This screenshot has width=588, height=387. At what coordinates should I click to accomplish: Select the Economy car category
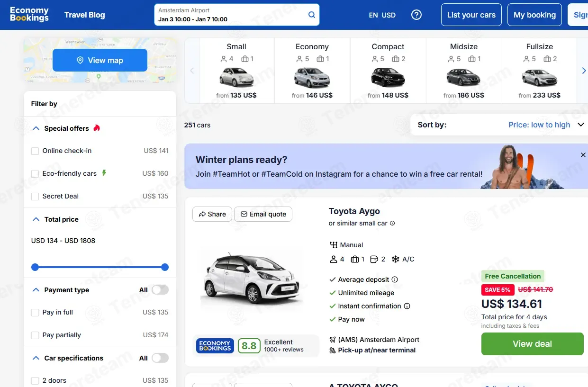coord(312,71)
